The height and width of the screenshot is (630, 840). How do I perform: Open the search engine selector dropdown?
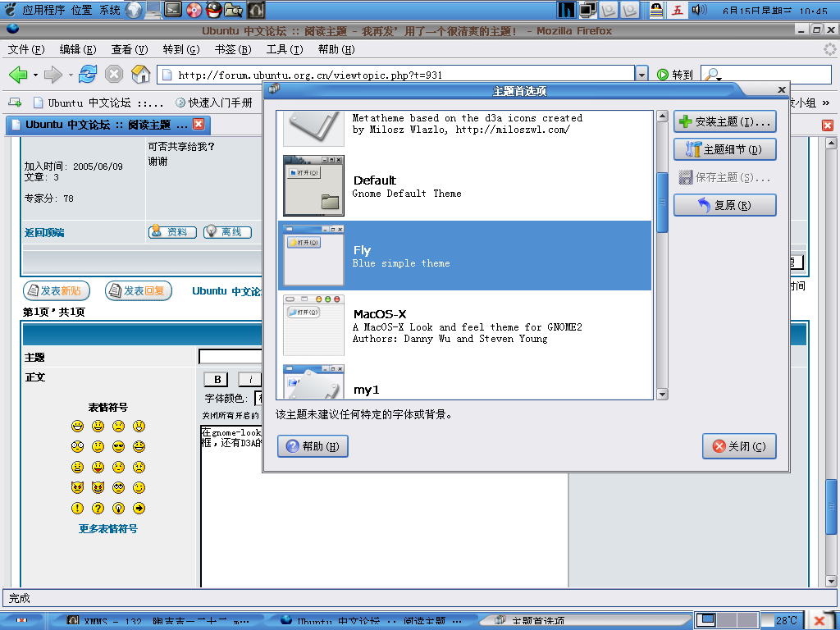pyautogui.click(x=713, y=75)
